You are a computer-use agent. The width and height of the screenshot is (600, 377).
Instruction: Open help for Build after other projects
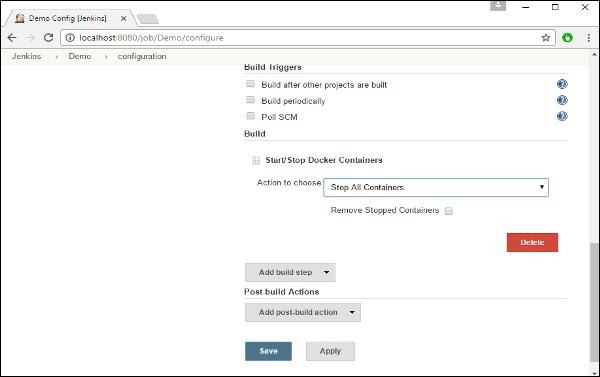[x=562, y=84]
